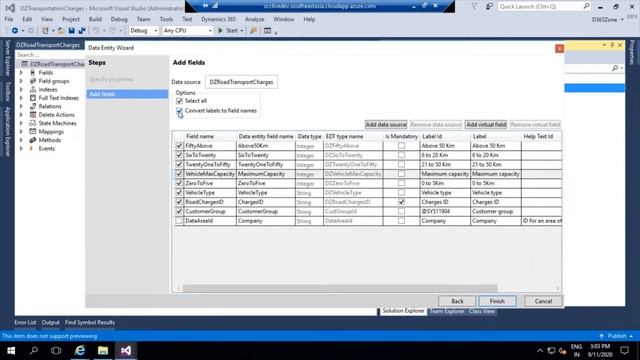Expand the Delete Actions tree node

(x=21, y=115)
